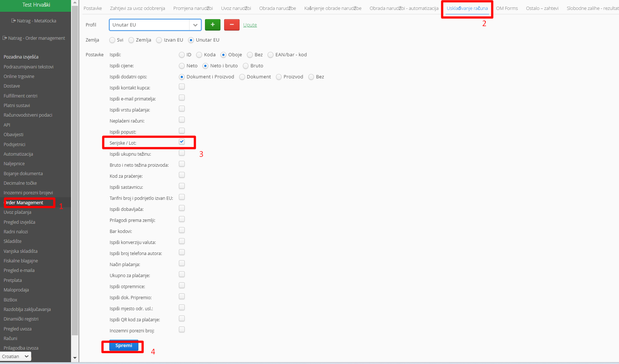Open Maloprodaja in sidebar
This screenshot has height=364, width=619.
coord(16,290)
